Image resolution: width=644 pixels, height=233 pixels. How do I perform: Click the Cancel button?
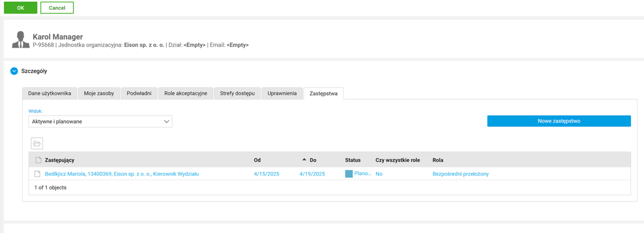(57, 8)
